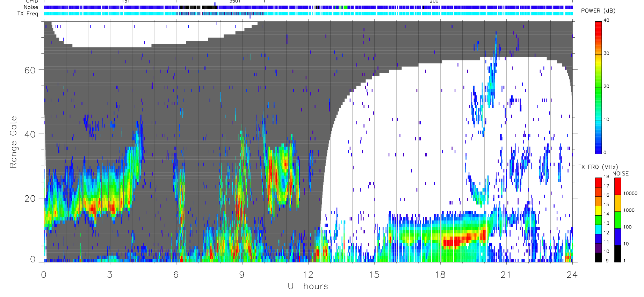The width and height of the screenshot is (644, 297).
Task: Click the 20 label on the power colorbar
Action: tap(606, 86)
